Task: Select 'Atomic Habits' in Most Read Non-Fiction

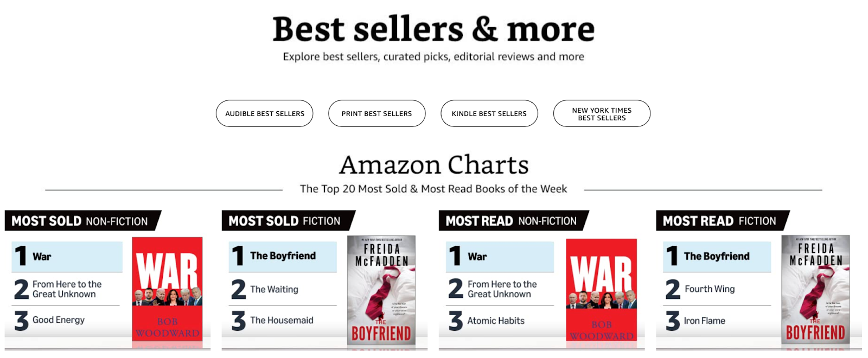Action: (495, 320)
